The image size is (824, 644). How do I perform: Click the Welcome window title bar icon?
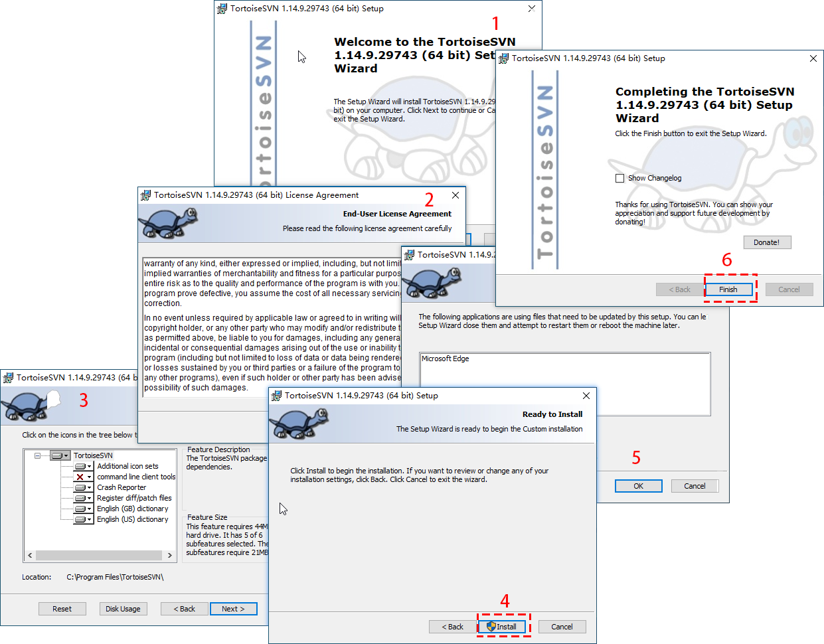(222, 9)
